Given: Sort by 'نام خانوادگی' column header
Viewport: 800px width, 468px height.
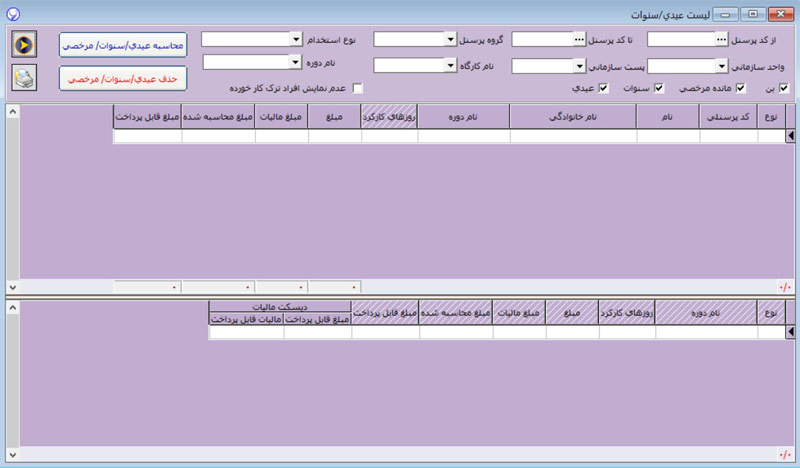Looking at the screenshot, I should click(572, 117).
